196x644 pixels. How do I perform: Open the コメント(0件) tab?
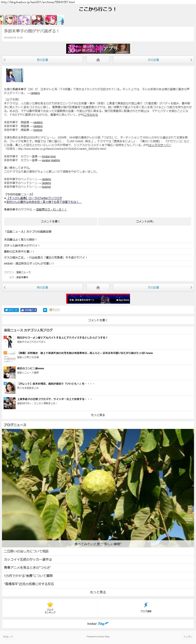coord(145,221)
